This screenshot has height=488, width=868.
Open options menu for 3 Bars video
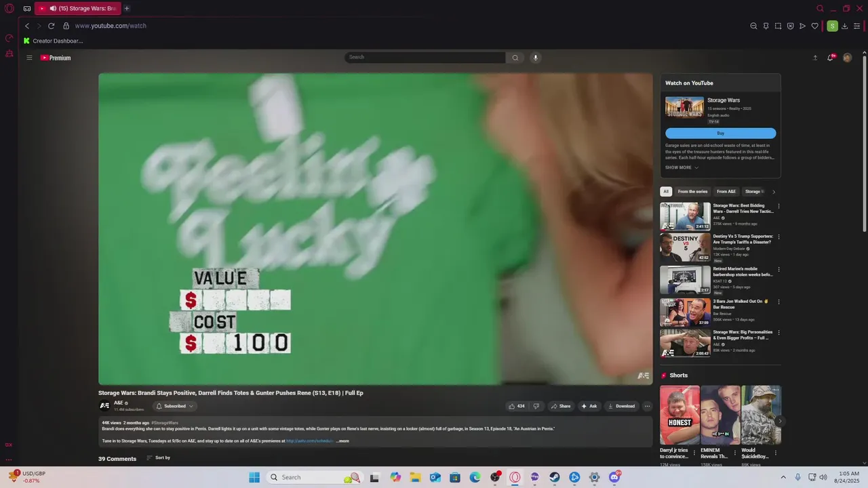[778, 302]
